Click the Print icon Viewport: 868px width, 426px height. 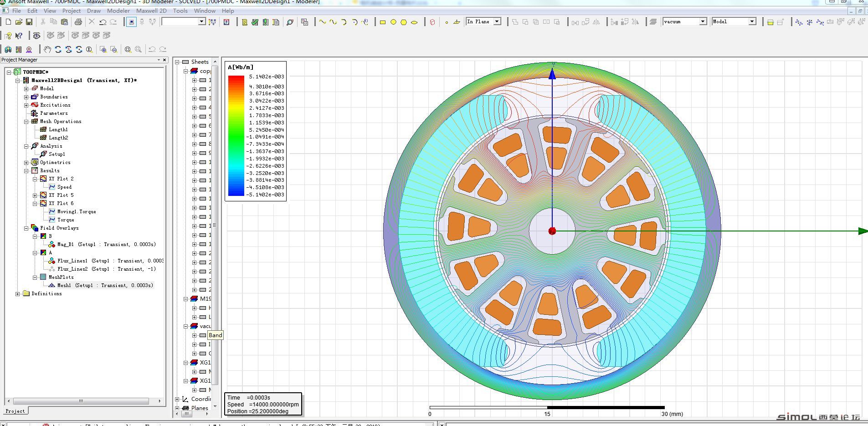pyautogui.click(x=78, y=22)
